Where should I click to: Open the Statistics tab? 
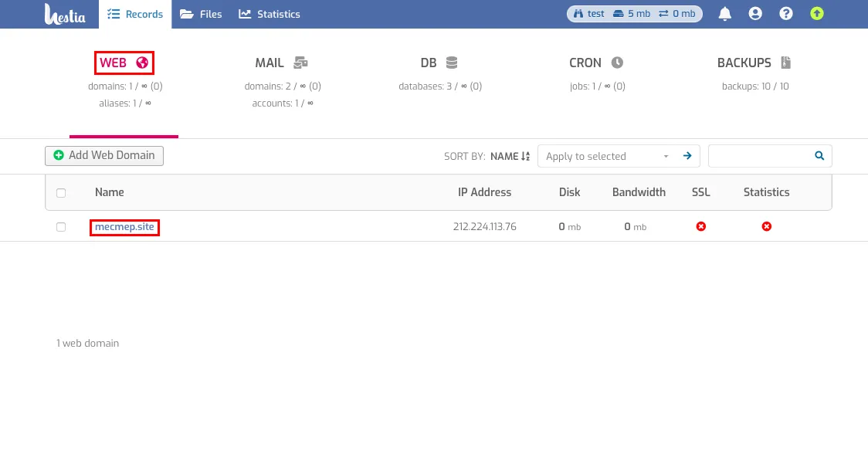tap(270, 15)
